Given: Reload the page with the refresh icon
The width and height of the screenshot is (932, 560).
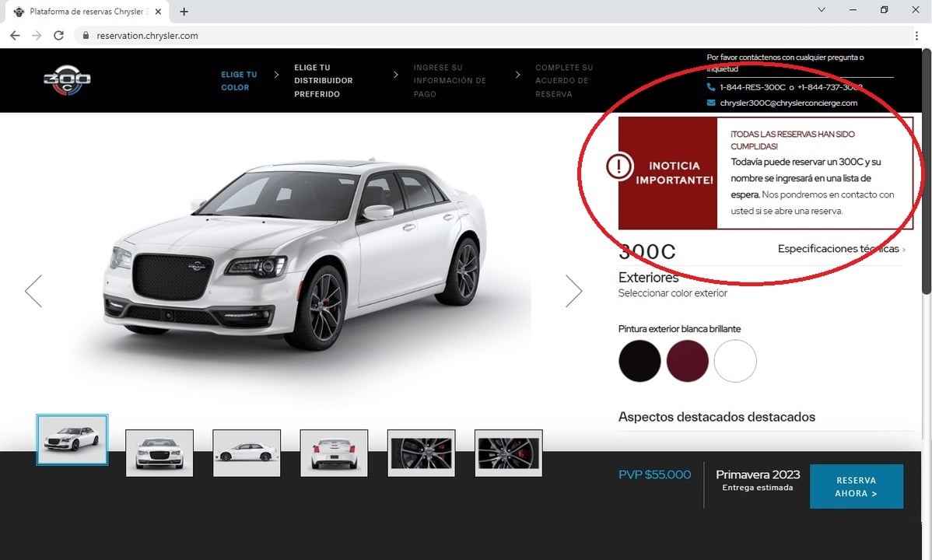Looking at the screenshot, I should 58,36.
